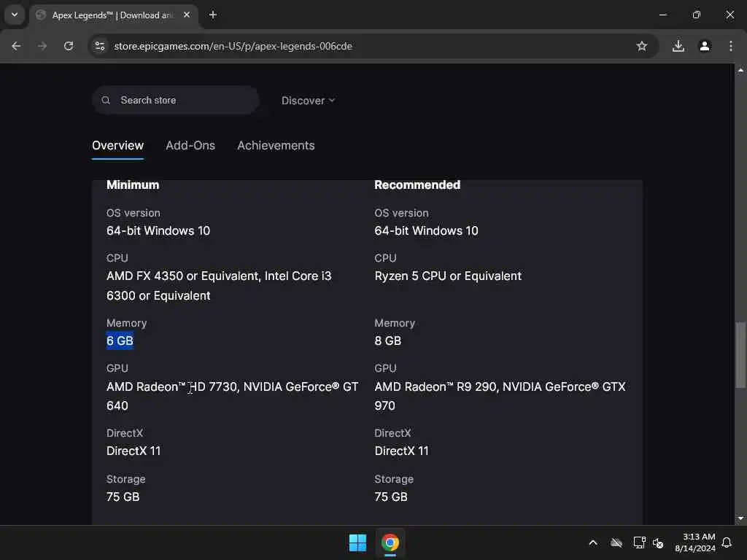The width and height of the screenshot is (747, 560).
Task: Click the AMD Radeon HD 7730 GPU text
Action: coord(232,396)
